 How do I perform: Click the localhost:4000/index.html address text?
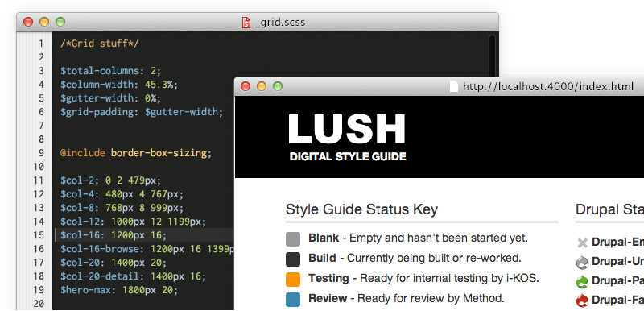pyautogui.click(x=548, y=87)
